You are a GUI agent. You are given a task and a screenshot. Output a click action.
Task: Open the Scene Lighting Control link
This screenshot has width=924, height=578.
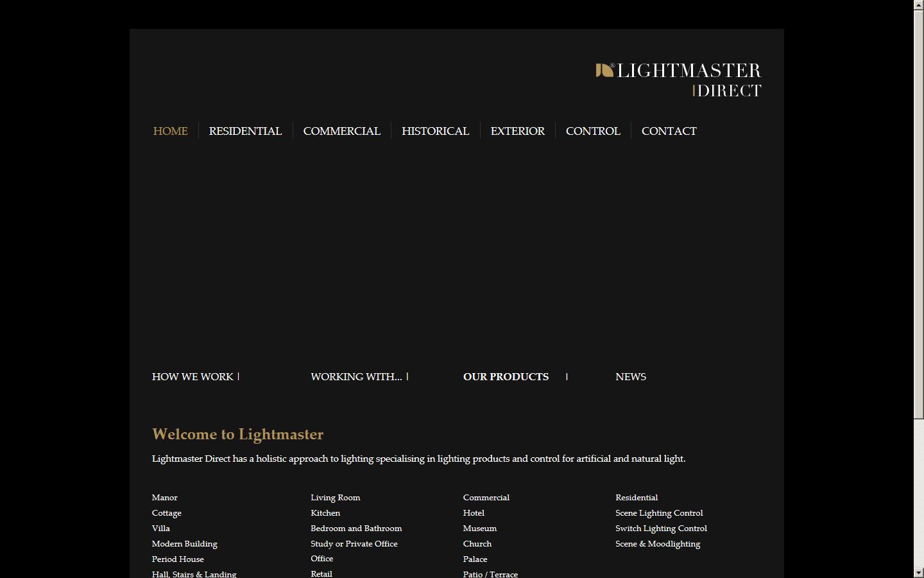(659, 512)
